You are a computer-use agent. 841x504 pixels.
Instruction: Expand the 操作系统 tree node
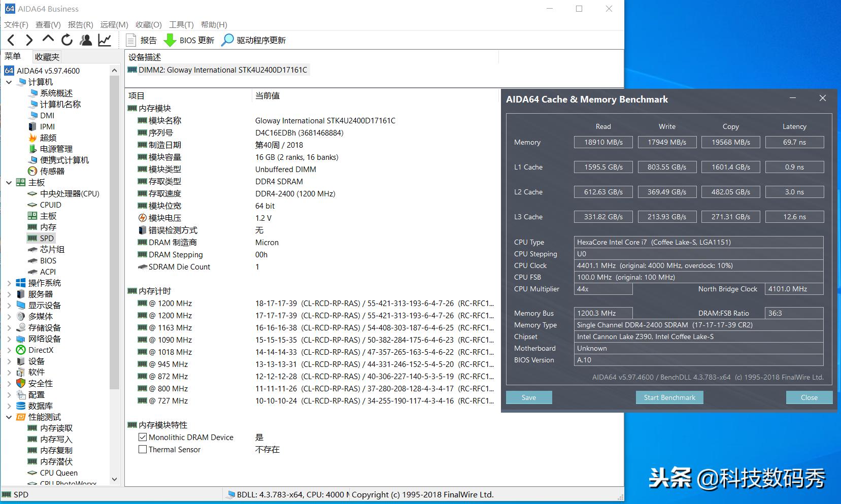[9, 283]
